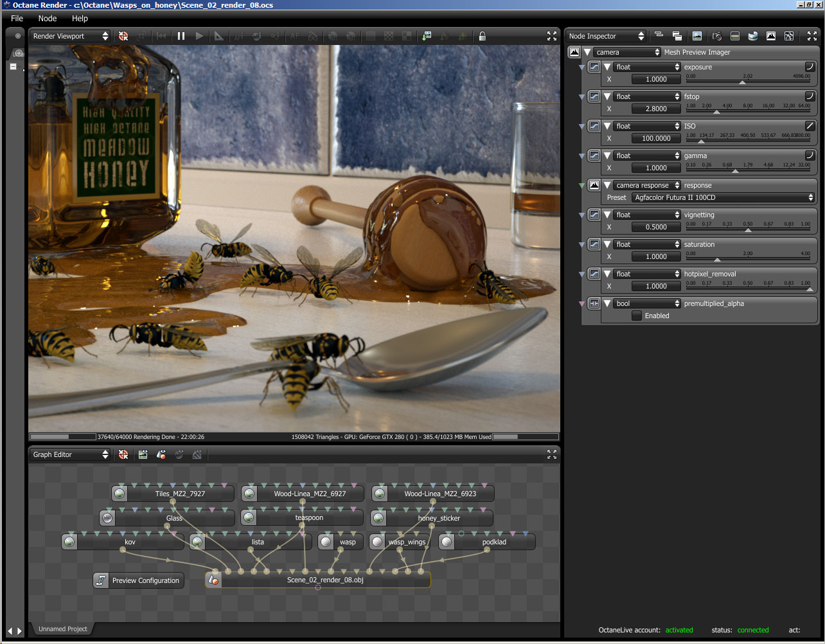Click the ISO X value field

coord(655,138)
